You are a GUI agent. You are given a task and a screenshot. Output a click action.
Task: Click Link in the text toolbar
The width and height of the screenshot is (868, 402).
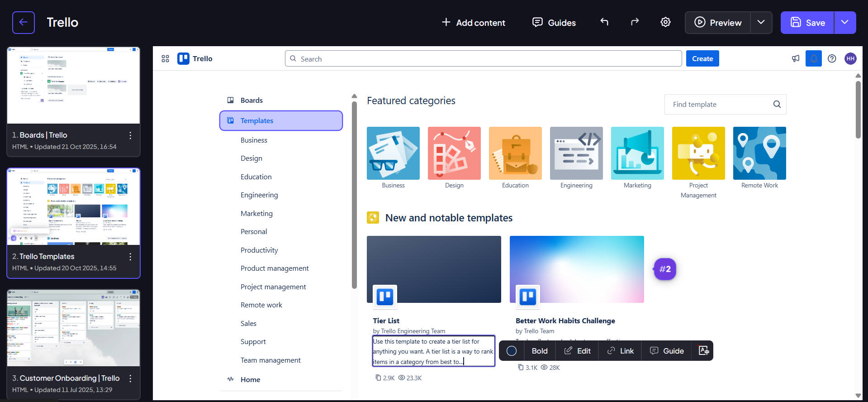pyautogui.click(x=620, y=351)
